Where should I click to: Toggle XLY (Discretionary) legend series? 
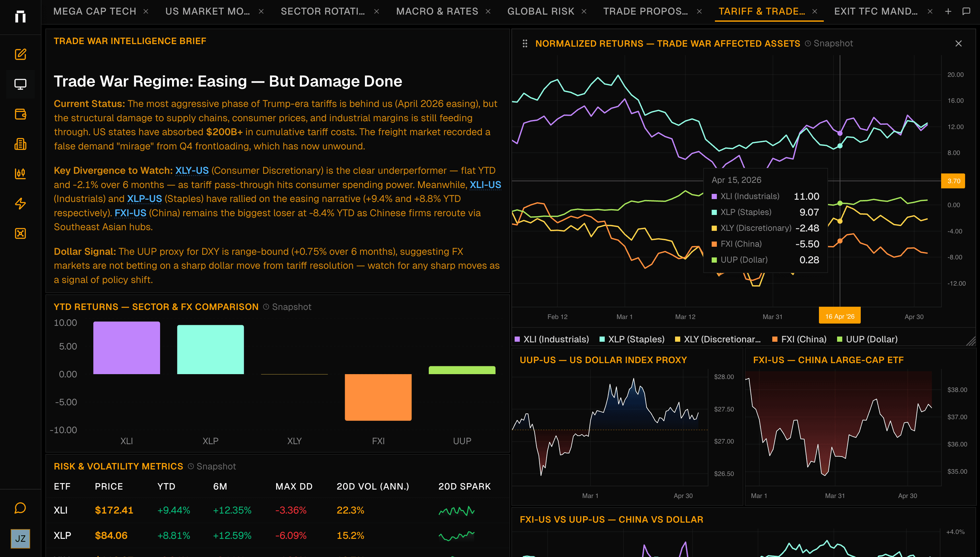[718, 339]
